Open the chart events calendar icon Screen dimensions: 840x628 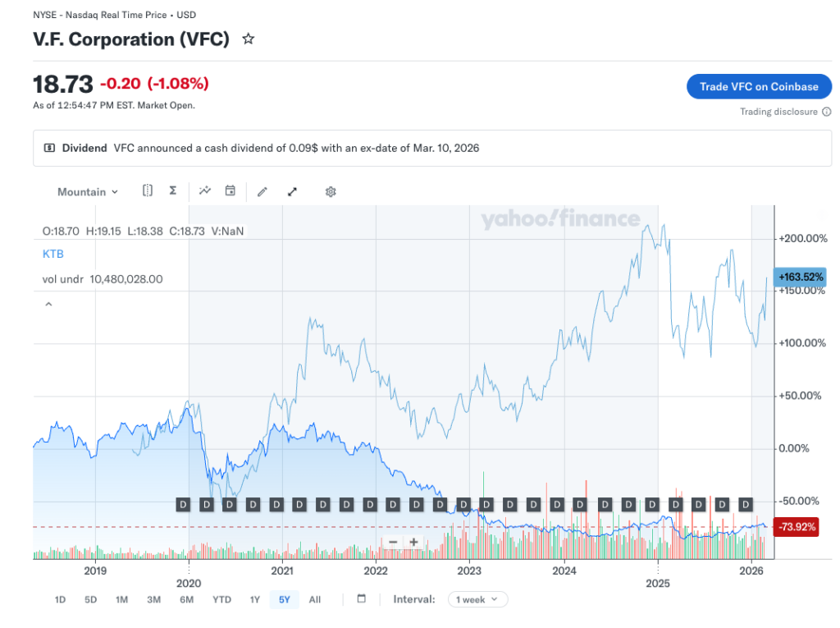click(x=231, y=190)
